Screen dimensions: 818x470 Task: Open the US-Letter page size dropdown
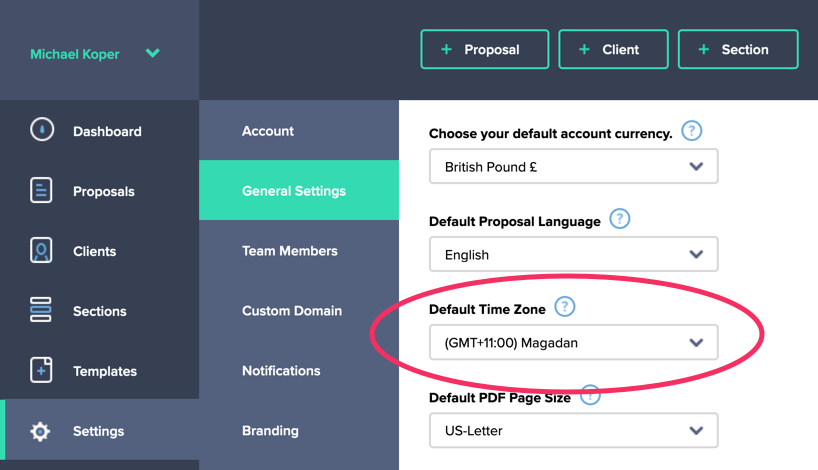[573, 431]
